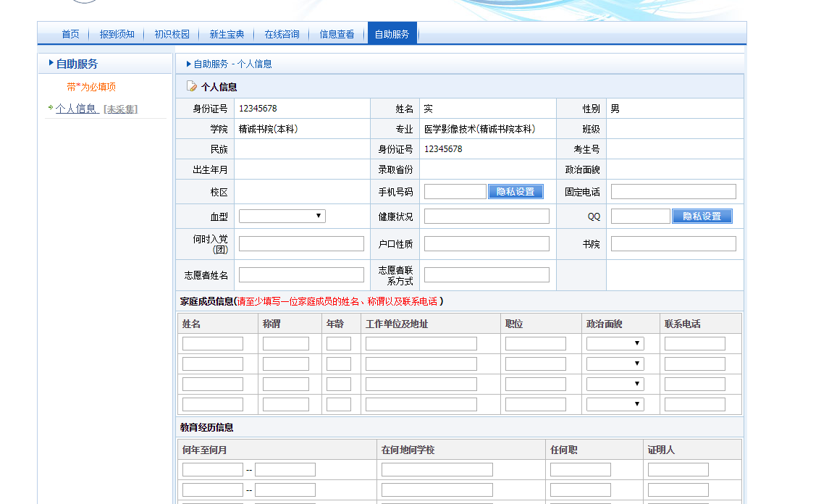Focus the 固定电话 input field

[x=673, y=191]
